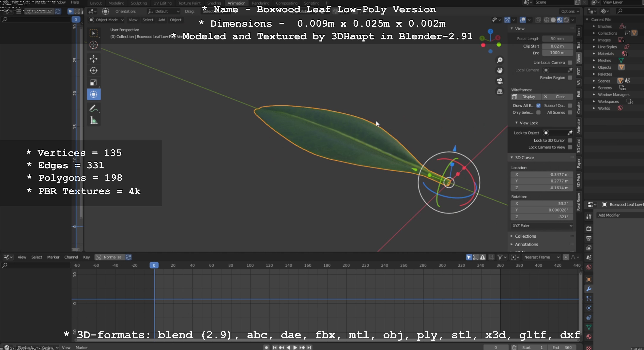This screenshot has width=644, height=350.
Task: Click the Play animation button
Action: click(x=295, y=347)
